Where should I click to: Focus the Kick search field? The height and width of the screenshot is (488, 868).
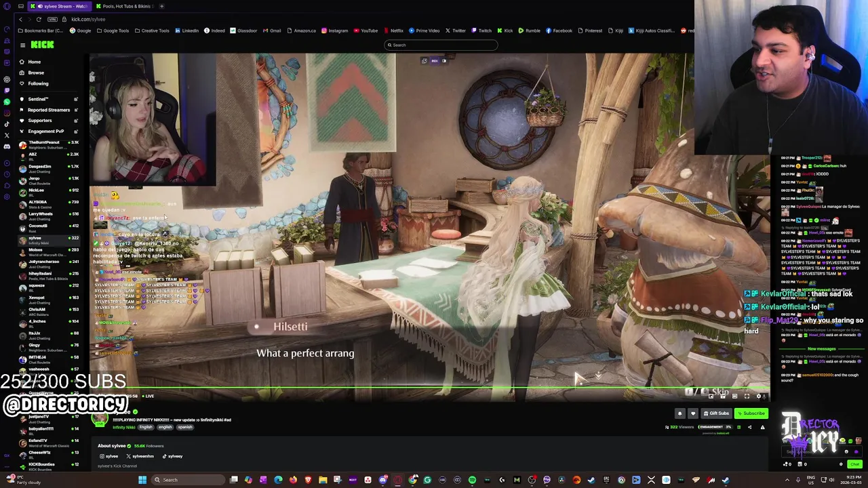pos(441,45)
